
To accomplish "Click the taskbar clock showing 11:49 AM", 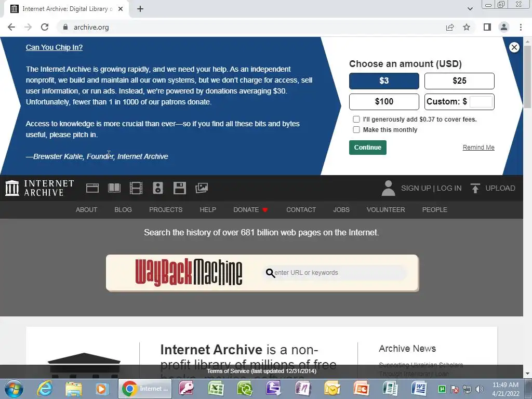I will (x=506, y=389).
